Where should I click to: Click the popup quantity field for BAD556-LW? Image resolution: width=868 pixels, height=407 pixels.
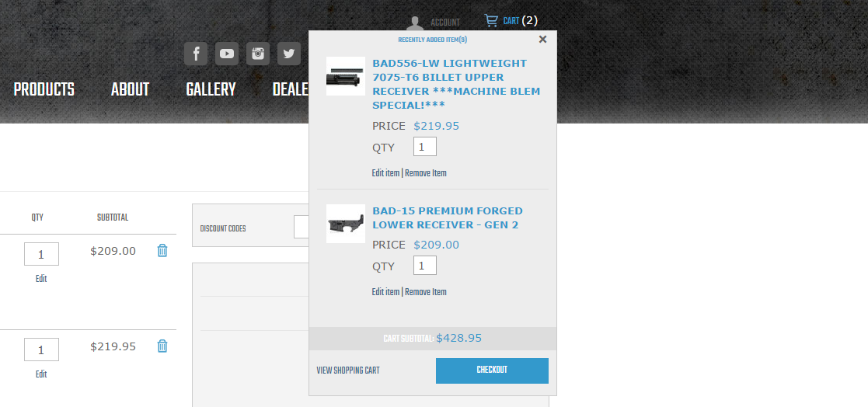(424, 147)
